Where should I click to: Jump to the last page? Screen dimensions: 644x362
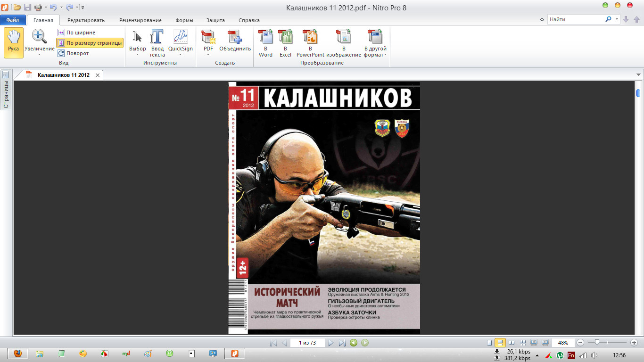342,343
